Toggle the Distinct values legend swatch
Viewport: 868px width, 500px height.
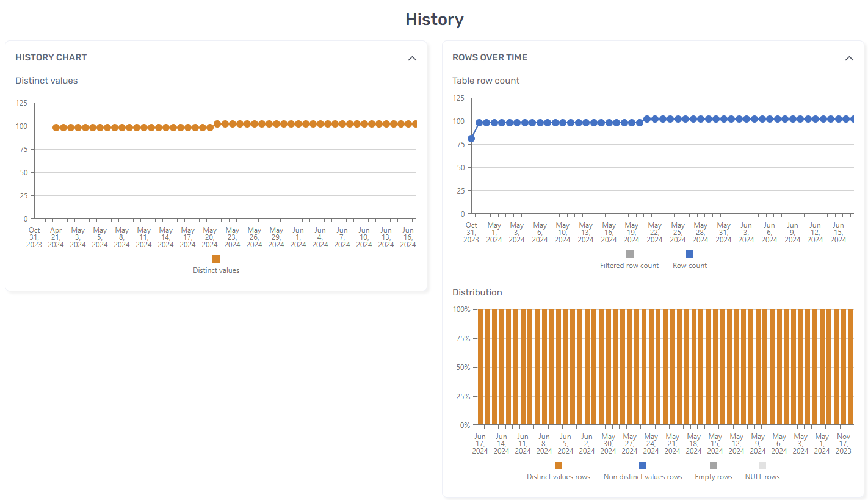coord(216,259)
